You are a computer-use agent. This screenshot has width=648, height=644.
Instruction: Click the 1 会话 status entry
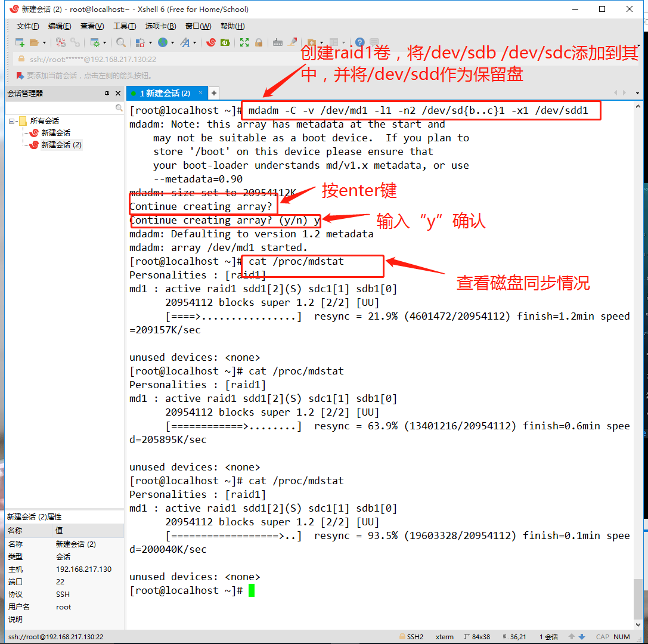pyautogui.click(x=548, y=637)
